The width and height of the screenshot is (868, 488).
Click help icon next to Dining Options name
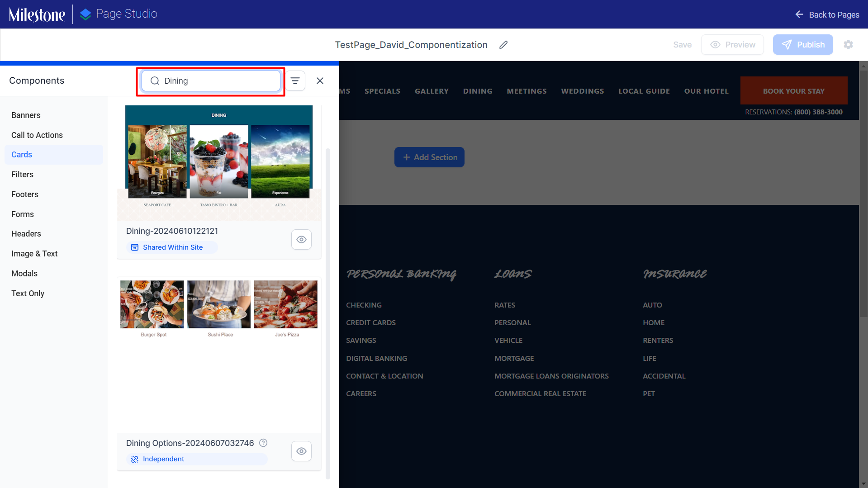(x=263, y=443)
